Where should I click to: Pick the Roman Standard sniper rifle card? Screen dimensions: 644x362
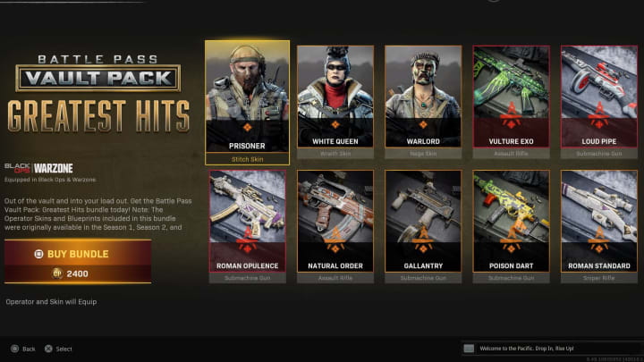tap(598, 226)
